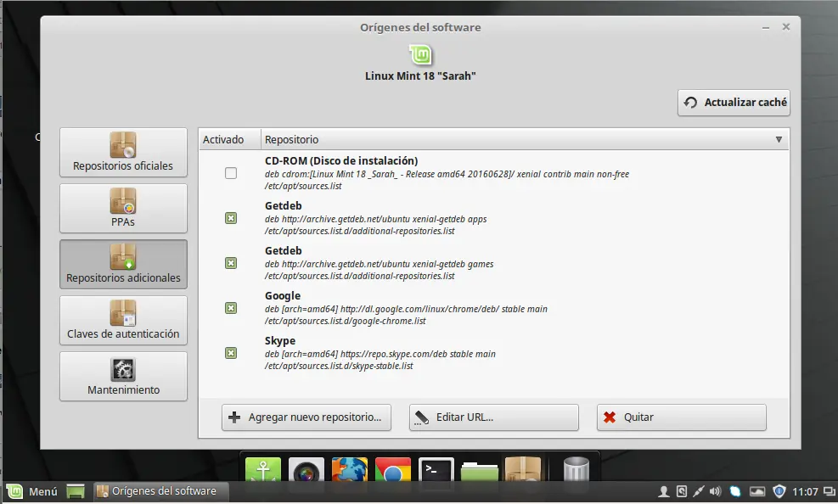Click the window list icon beside the clock
The width and height of the screenshot is (838, 504).
pyautogui.click(x=830, y=491)
